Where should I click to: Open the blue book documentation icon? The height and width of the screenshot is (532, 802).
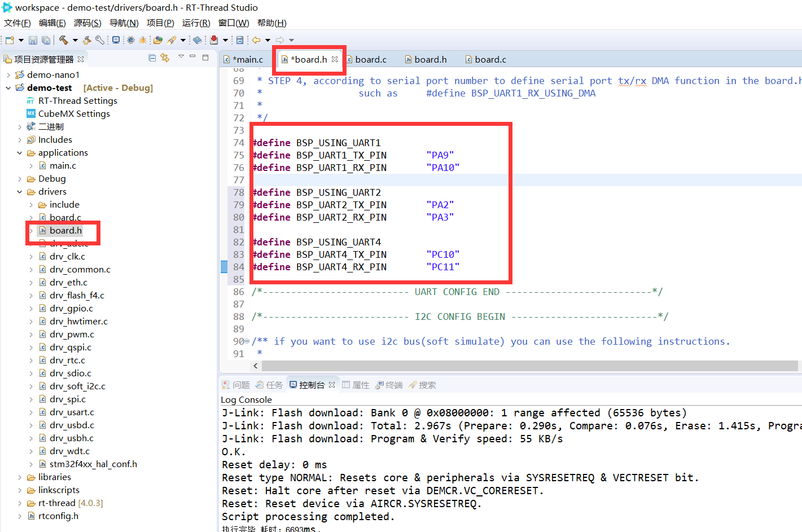coord(198,40)
